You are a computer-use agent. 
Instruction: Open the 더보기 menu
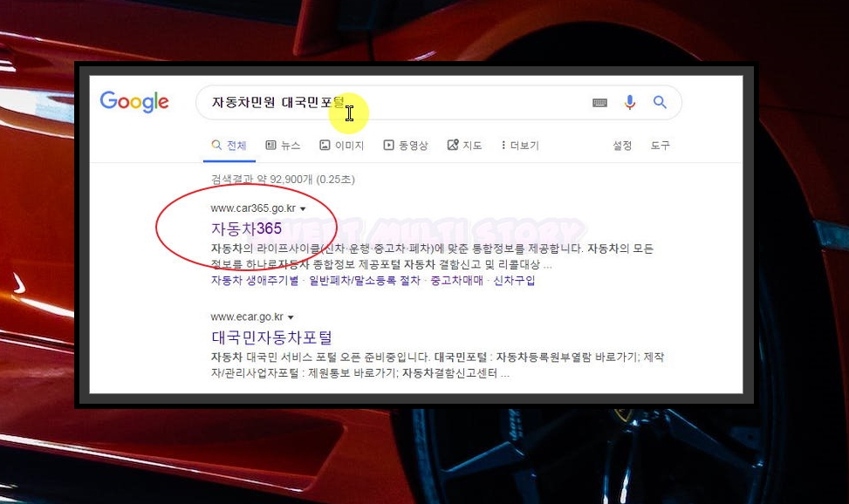520,145
